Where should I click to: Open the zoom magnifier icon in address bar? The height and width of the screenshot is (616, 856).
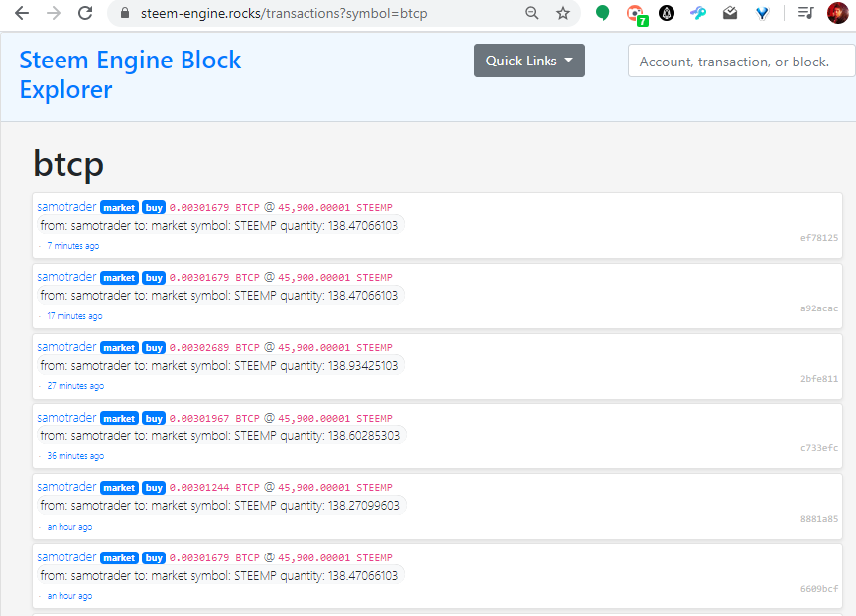532,13
